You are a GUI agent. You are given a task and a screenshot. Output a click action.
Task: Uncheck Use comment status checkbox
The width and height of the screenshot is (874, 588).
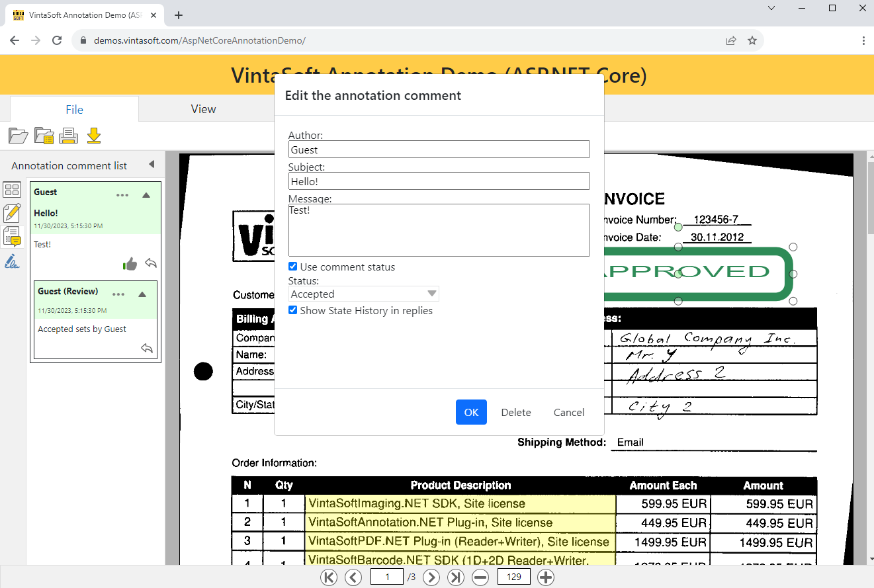coord(293,267)
